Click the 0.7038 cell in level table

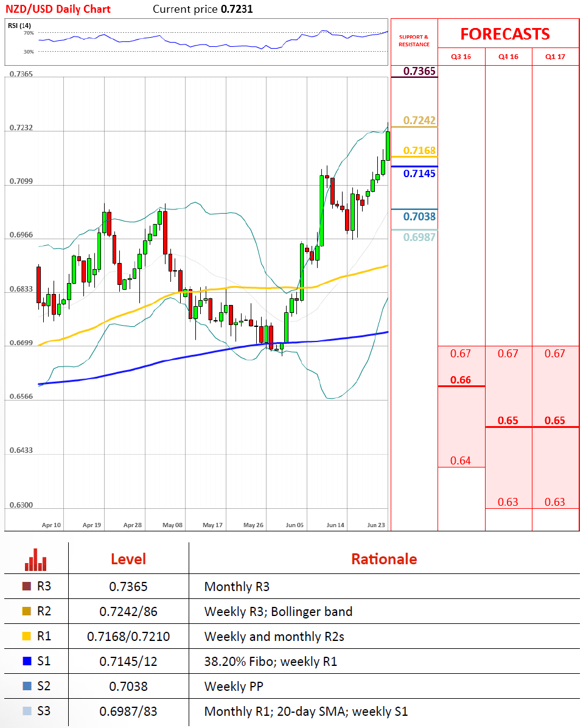point(128,686)
